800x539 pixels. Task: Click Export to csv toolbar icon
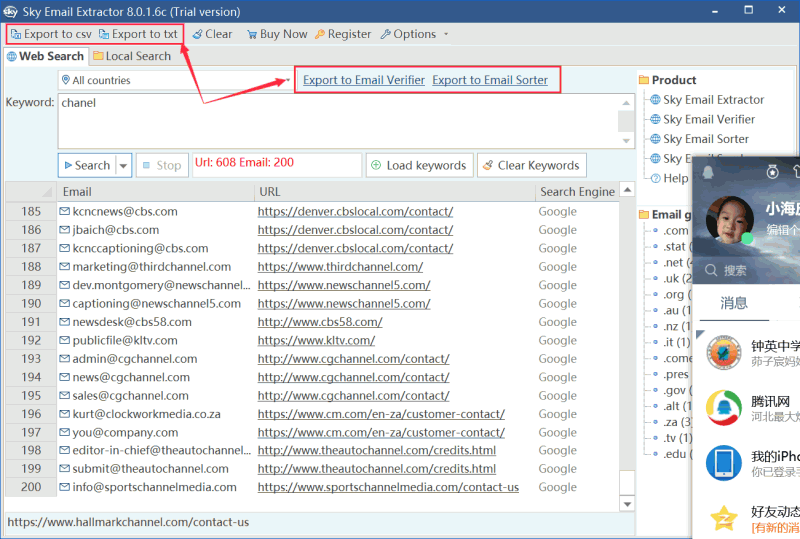[16, 34]
